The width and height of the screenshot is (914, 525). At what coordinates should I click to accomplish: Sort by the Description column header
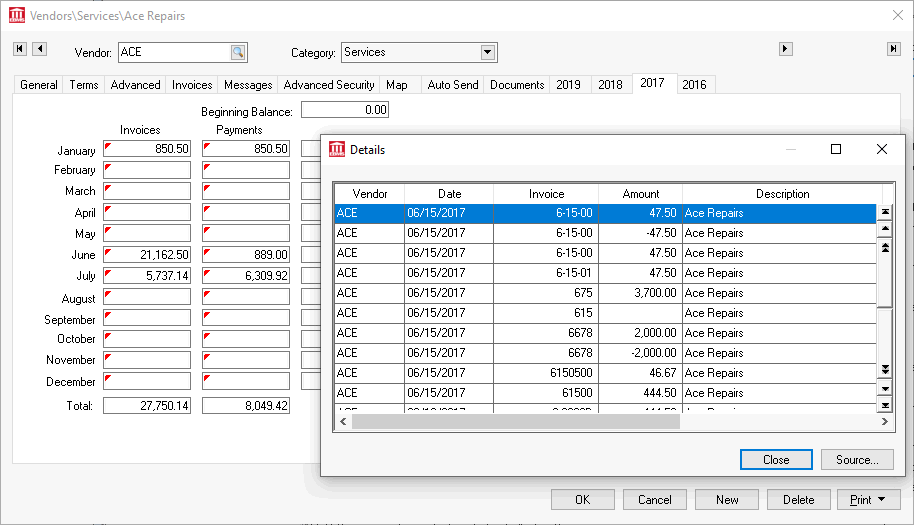(x=783, y=194)
